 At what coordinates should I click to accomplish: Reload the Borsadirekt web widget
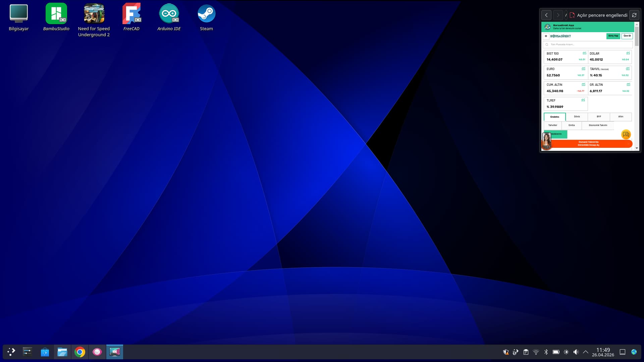[x=634, y=15]
